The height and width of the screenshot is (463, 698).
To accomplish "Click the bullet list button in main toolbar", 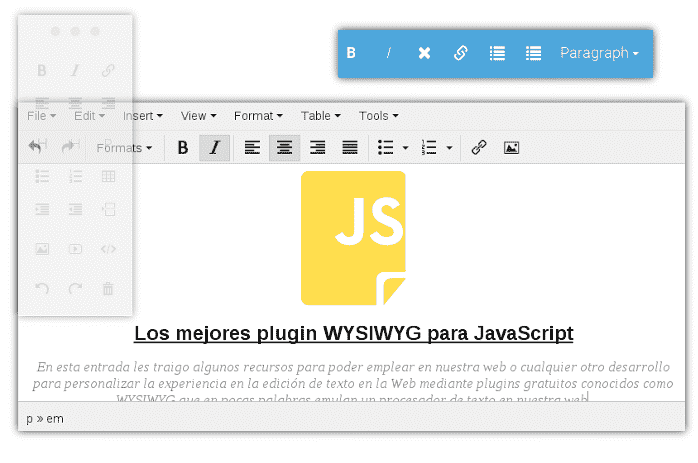I will [386, 148].
